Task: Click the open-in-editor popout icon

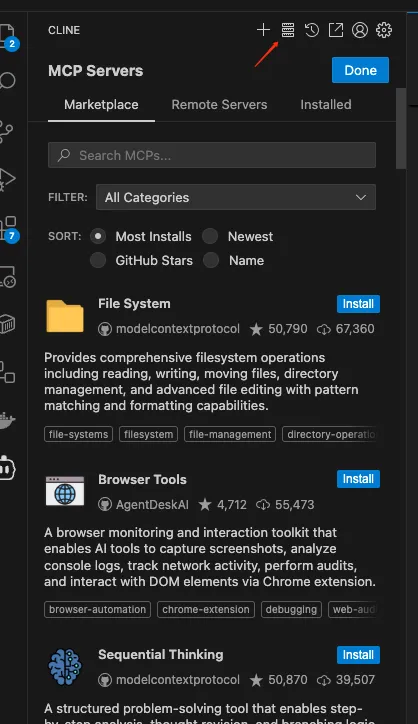Action: pos(336,30)
